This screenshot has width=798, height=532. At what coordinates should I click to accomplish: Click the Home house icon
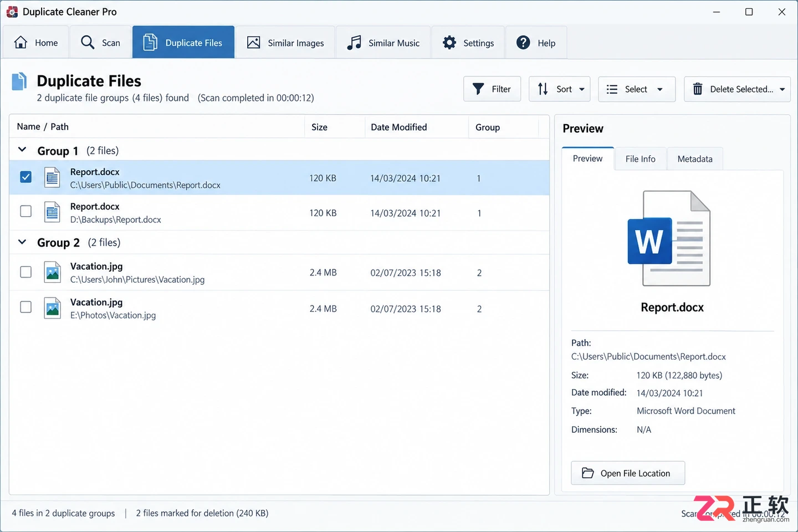[21, 43]
